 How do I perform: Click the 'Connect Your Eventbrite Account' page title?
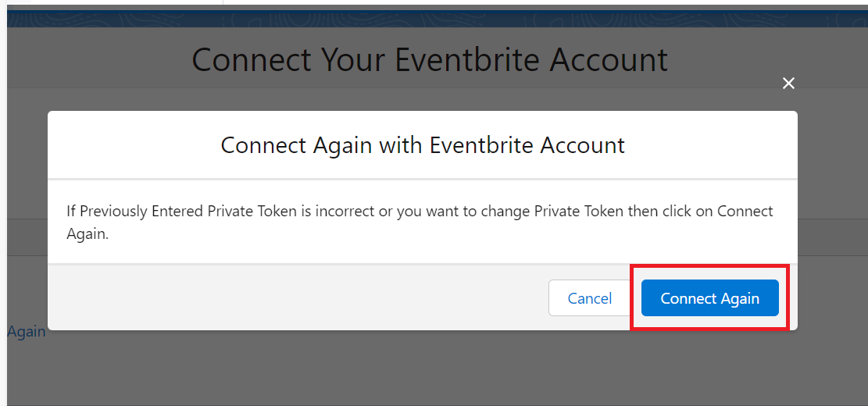pyautogui.click(x=430, y=59)
